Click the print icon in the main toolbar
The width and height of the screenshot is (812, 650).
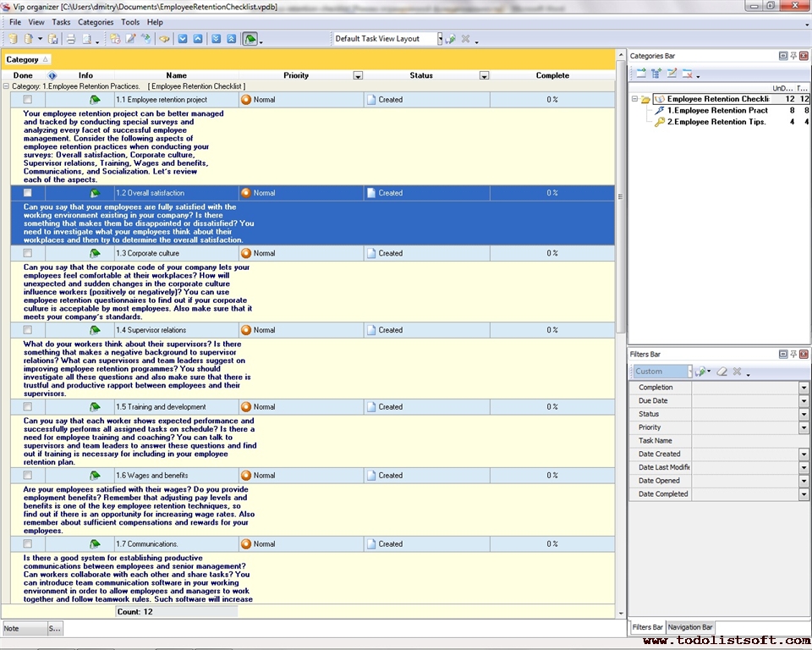coord(71,39)
